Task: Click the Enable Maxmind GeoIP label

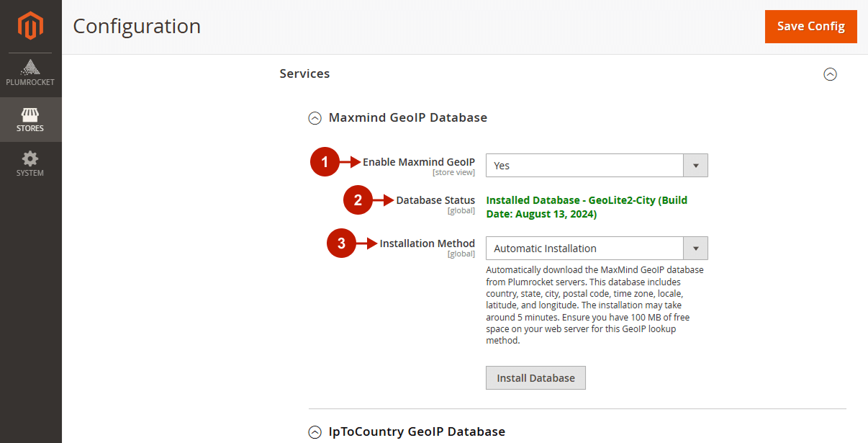Action: tap(419, 162)
